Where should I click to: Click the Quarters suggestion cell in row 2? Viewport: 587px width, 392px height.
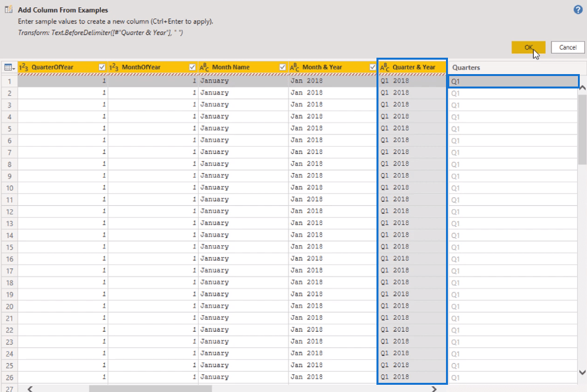[513, 93]
